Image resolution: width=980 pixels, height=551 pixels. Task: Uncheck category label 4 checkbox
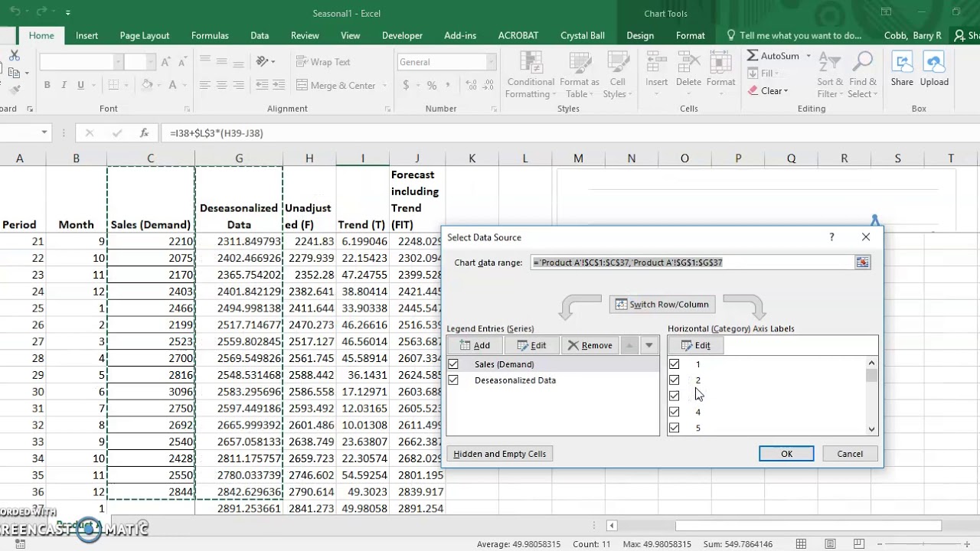pos(674,412)
